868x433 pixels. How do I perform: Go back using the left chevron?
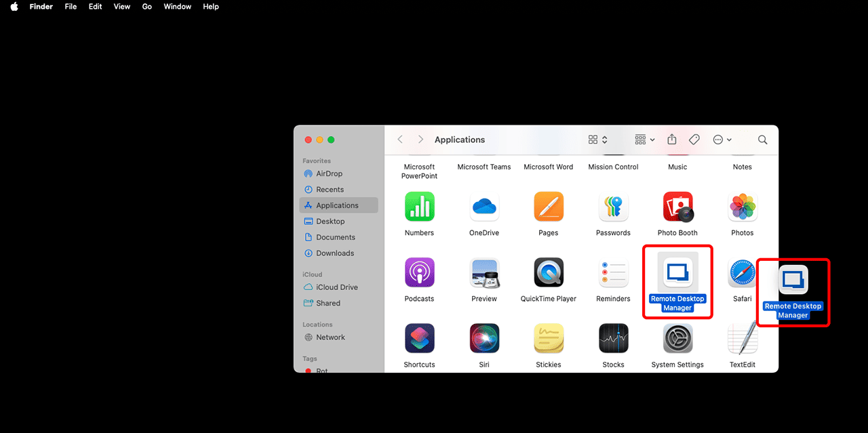[x=400, y=140]
